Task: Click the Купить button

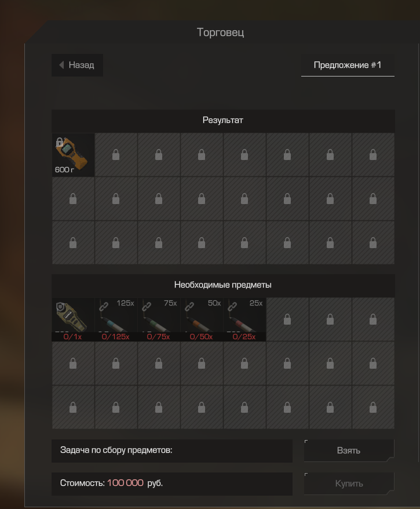Action: 349,483
